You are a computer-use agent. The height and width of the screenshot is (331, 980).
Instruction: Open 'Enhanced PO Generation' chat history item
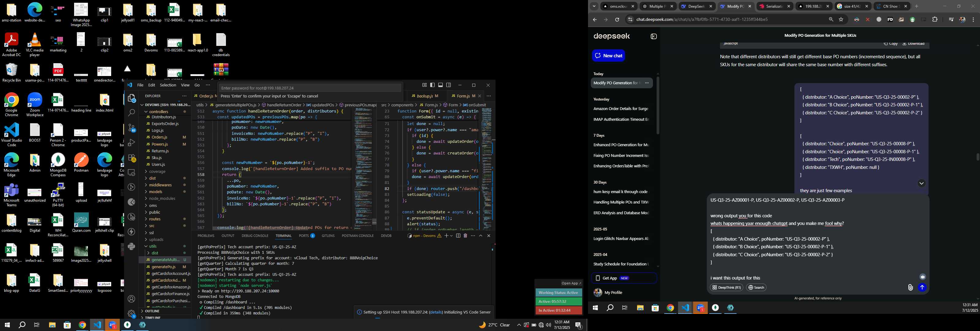coord(621,145)
